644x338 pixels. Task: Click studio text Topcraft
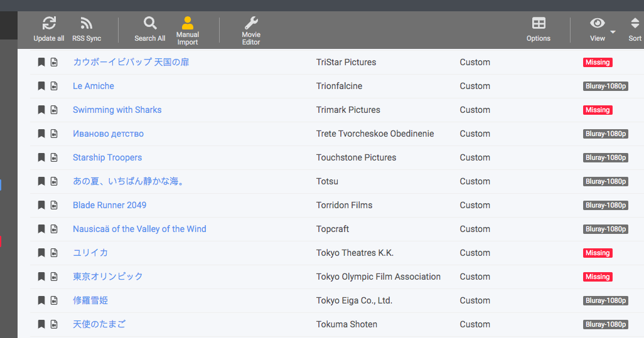pyautogui.click(x=333, y=229)
